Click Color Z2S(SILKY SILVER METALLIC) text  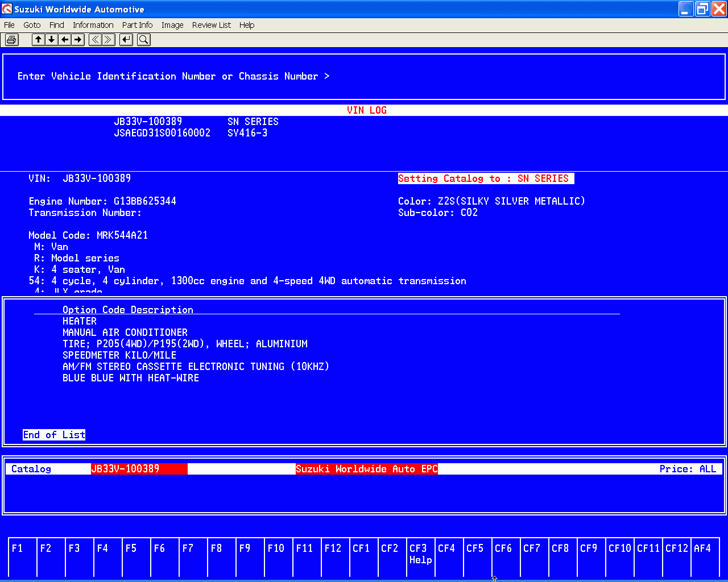click(x=491, y=201)
